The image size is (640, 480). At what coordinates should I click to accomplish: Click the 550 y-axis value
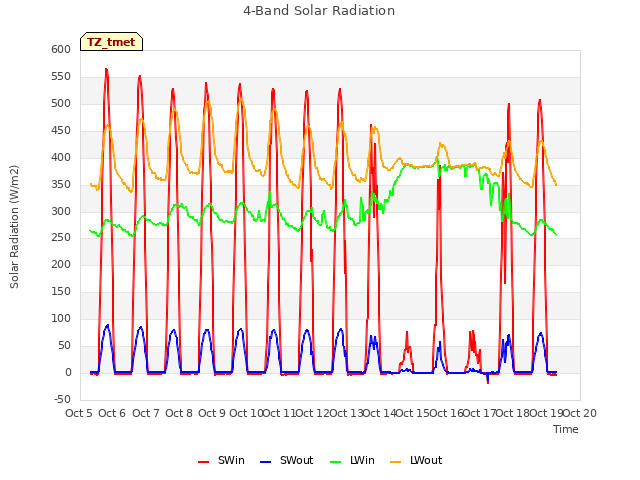click(61, 76)
